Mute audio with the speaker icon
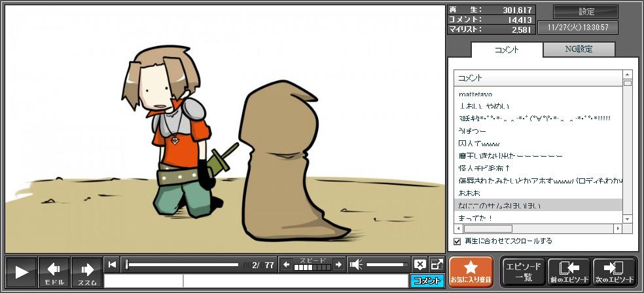Image resolution: width=644 pixels, height=293 pixels. [x=356, y=265]
